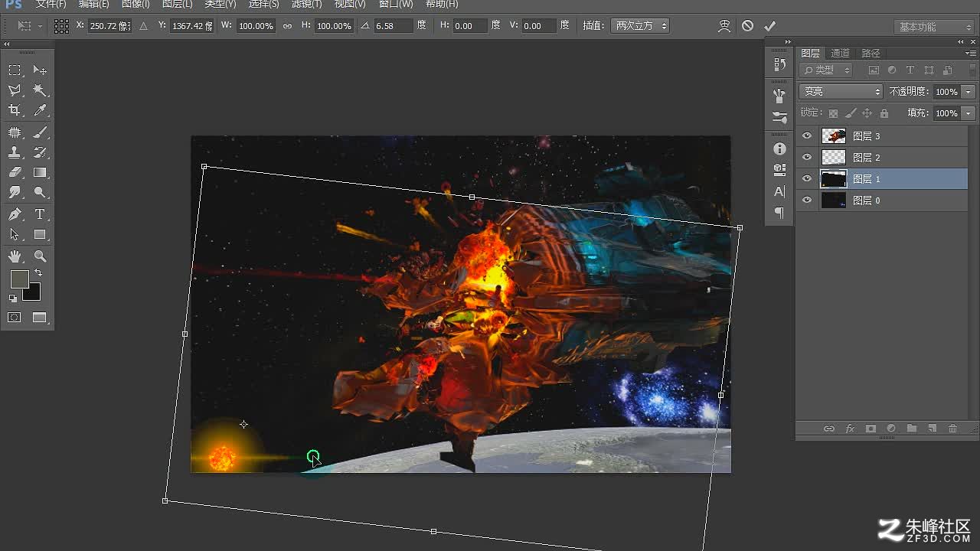
Task: Select the Eyedropper tool
Action: coord(40,111)
